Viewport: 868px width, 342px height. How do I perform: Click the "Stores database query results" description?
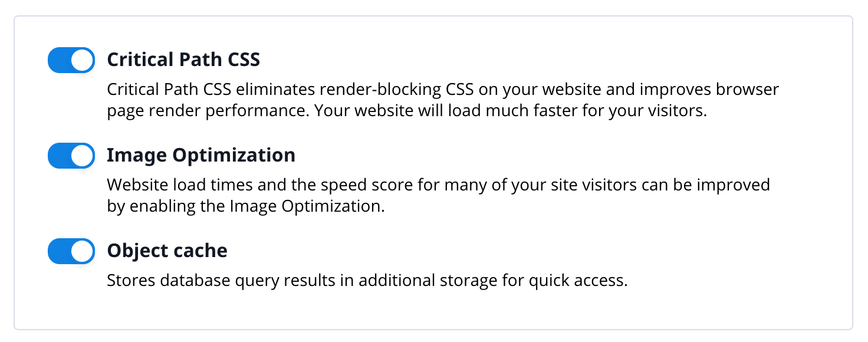click(367, 281)
